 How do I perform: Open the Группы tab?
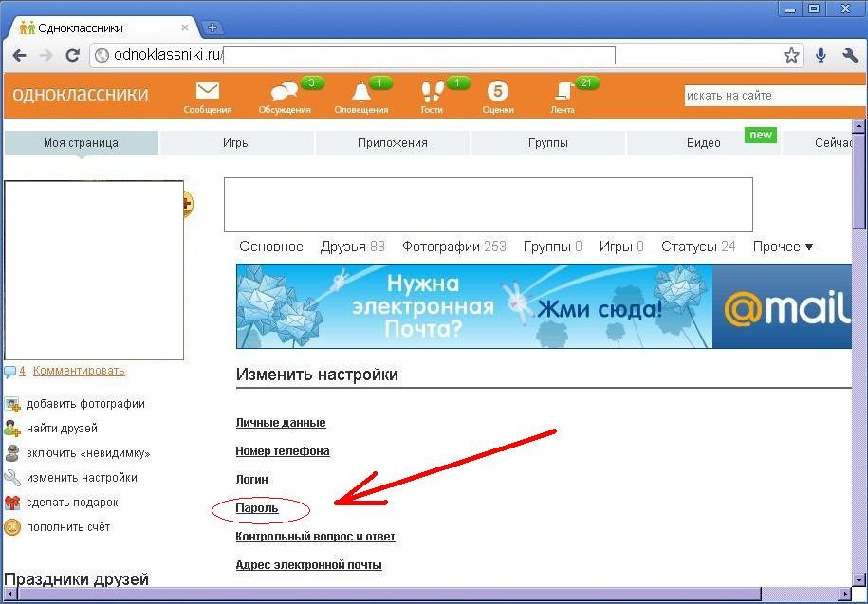pyautogui.click(x=548, y=142)
